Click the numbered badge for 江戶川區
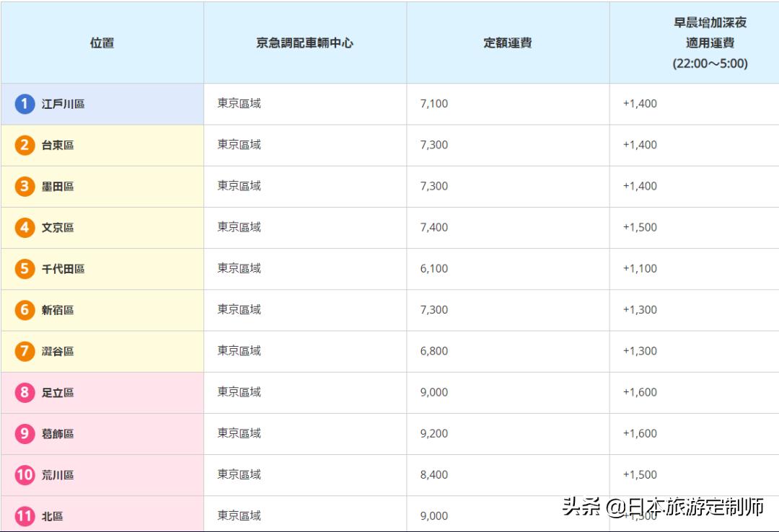Screen dimensions: 779x532 (x=24, y=104)
